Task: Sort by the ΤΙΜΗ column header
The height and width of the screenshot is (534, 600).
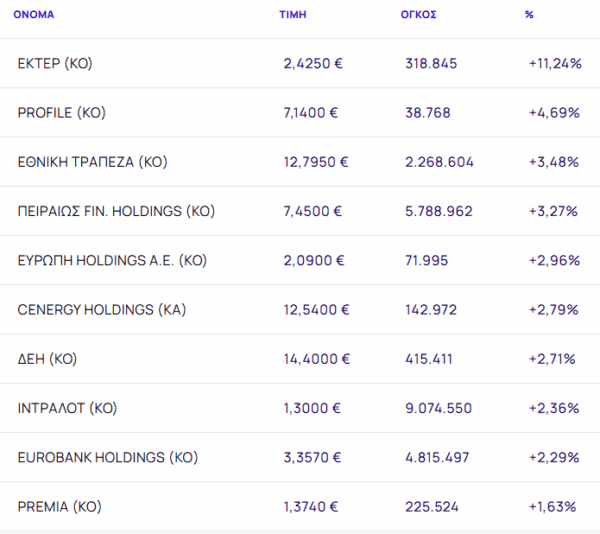Action: 292,15
